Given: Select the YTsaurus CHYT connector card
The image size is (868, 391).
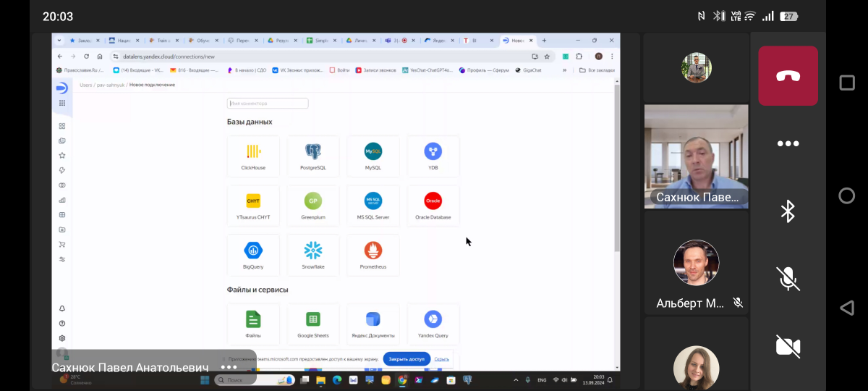Looking at the screenshot, I should (253, 206).
